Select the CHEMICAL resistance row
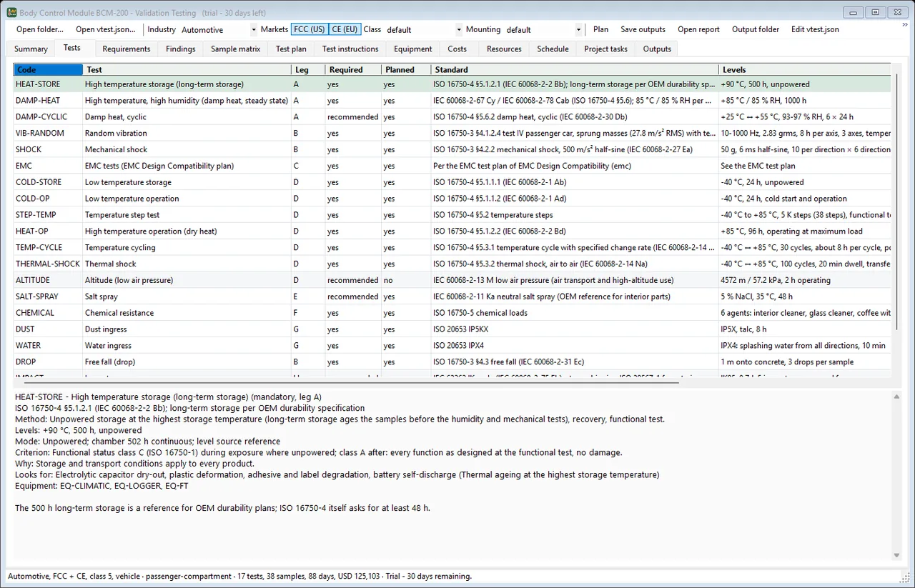This screenshot has width=915, height=588. 452,313
